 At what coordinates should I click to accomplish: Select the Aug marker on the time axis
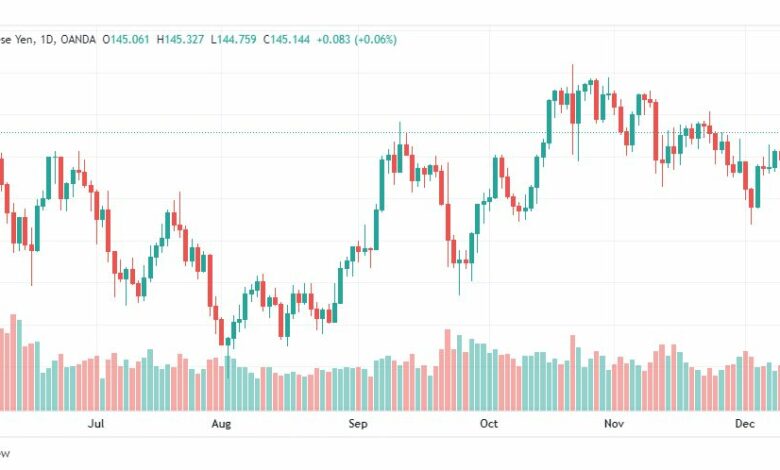pyautogui.click(x=221, y=424)
